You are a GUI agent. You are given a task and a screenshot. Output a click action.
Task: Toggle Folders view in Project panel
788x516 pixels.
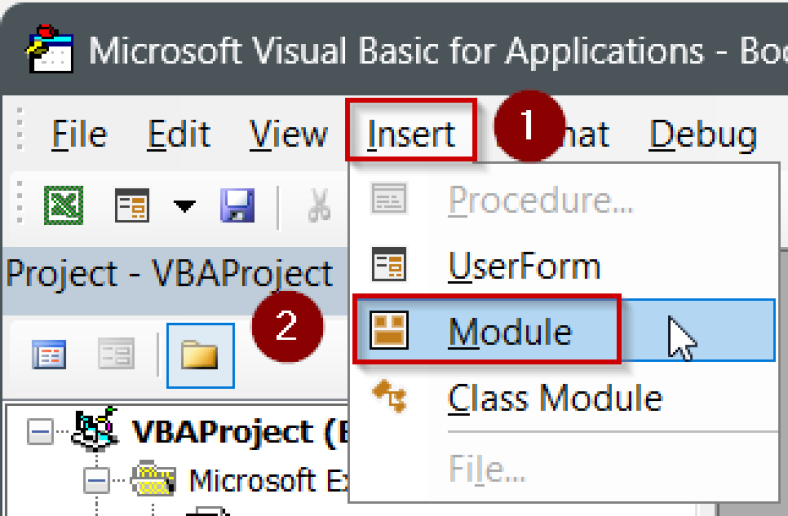(200, 355)
